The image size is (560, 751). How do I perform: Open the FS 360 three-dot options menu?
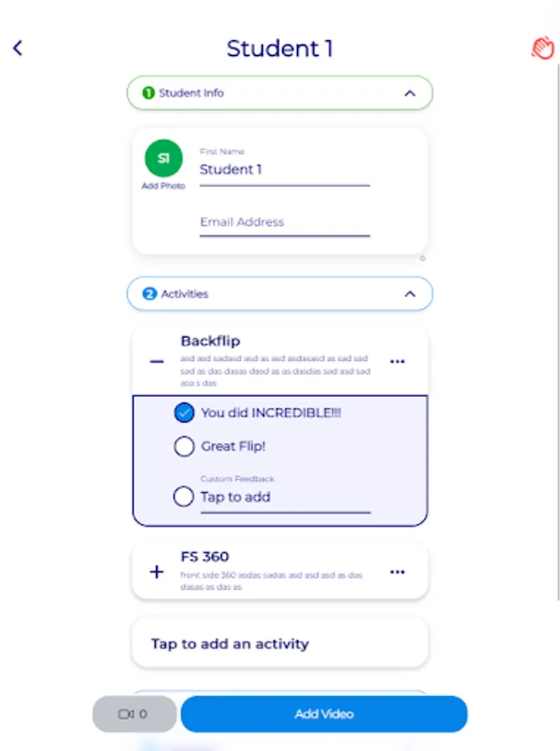point(397,572)
